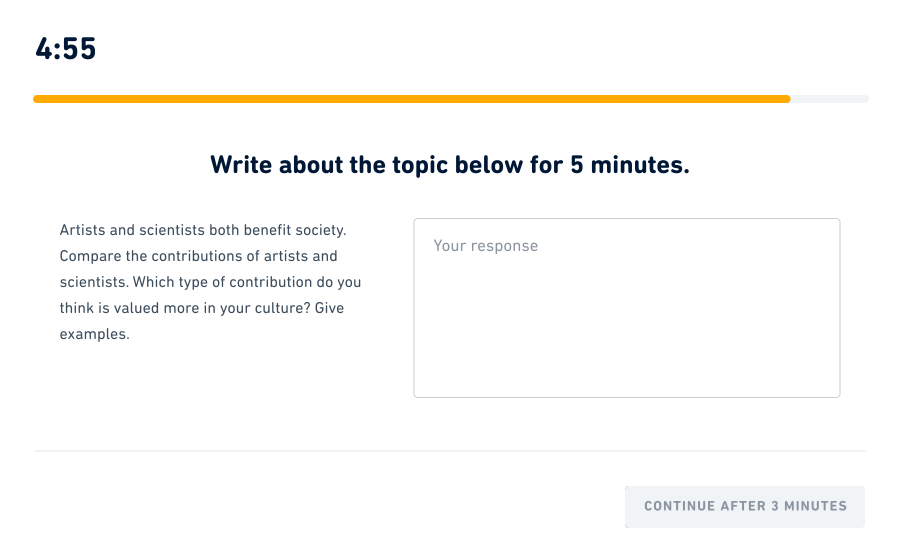Click the word "society" in the prompt
The height and width of the screenshot is (560, 900).
317,230
